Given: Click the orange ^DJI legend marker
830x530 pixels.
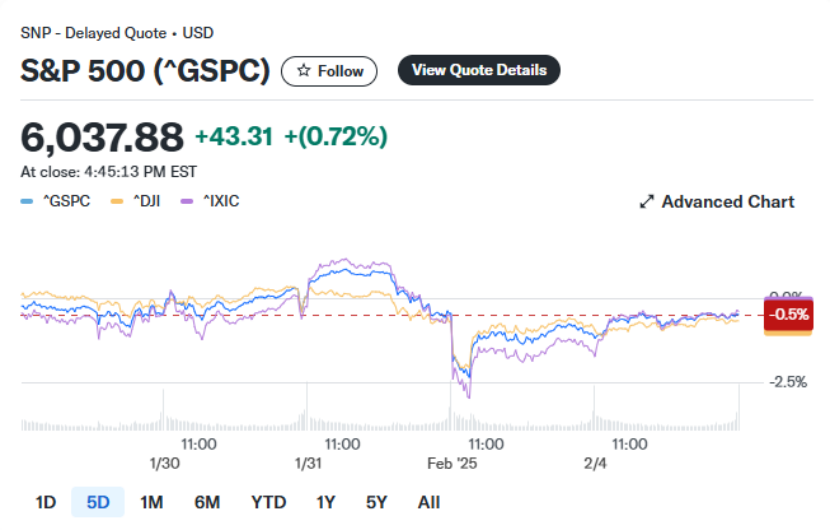Looking at the screenshot, I should coord(116,202).
